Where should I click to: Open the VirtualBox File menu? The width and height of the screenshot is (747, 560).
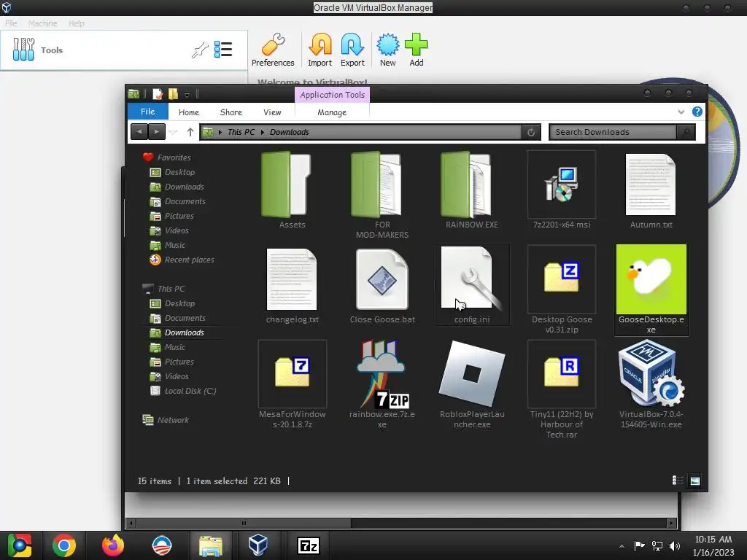click(11, 23)
